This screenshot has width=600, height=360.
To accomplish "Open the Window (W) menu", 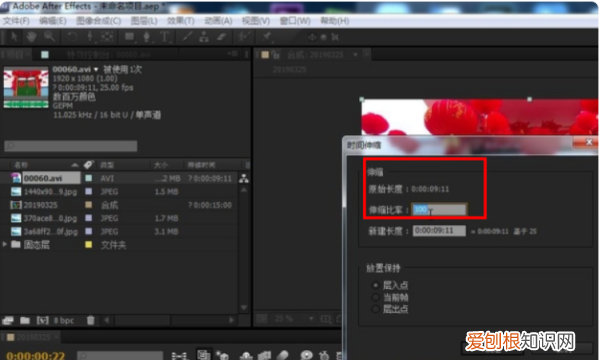I will [x=295, y=21].
